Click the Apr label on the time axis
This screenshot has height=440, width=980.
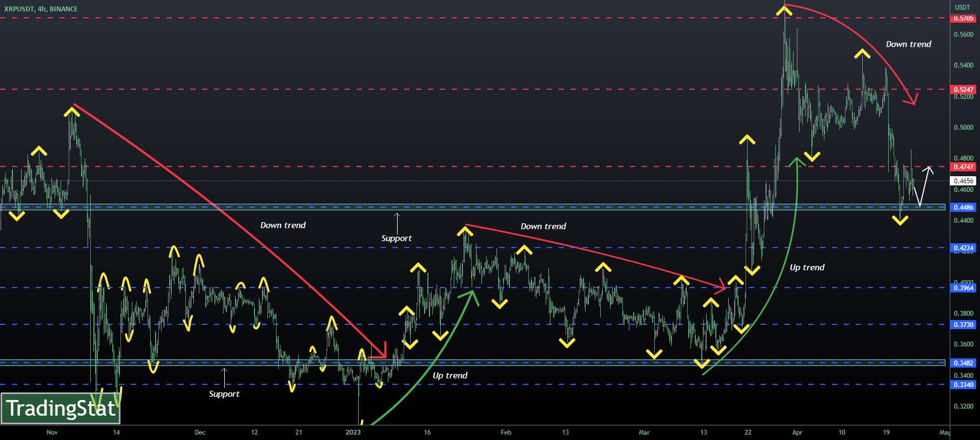click(x=797, y=432)
